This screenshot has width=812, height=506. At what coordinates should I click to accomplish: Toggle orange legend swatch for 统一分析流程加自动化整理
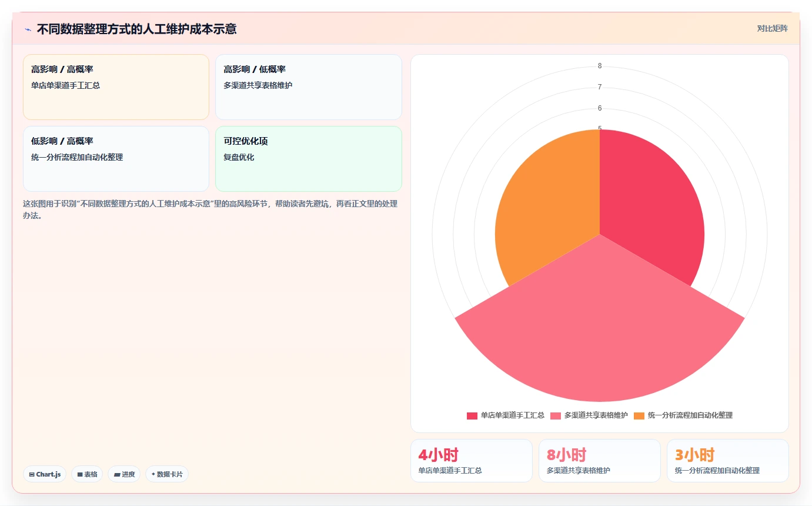click(639, 415)
